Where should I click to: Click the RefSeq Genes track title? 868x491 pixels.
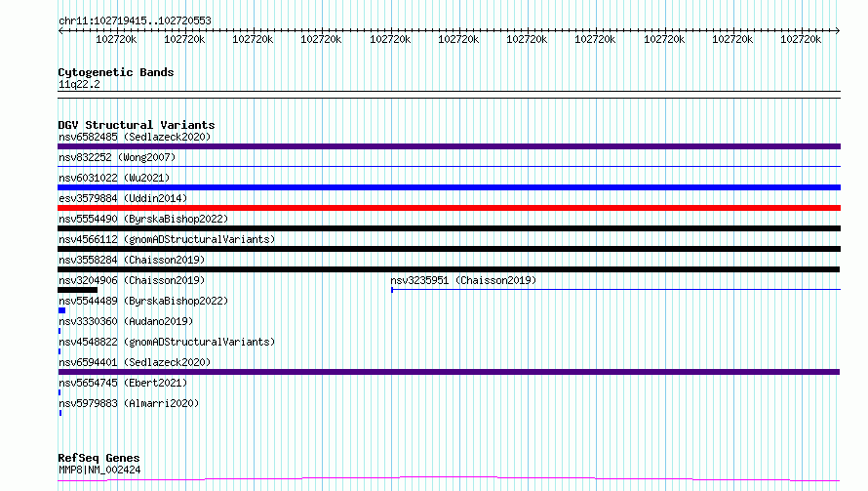(x=99, y=459)
